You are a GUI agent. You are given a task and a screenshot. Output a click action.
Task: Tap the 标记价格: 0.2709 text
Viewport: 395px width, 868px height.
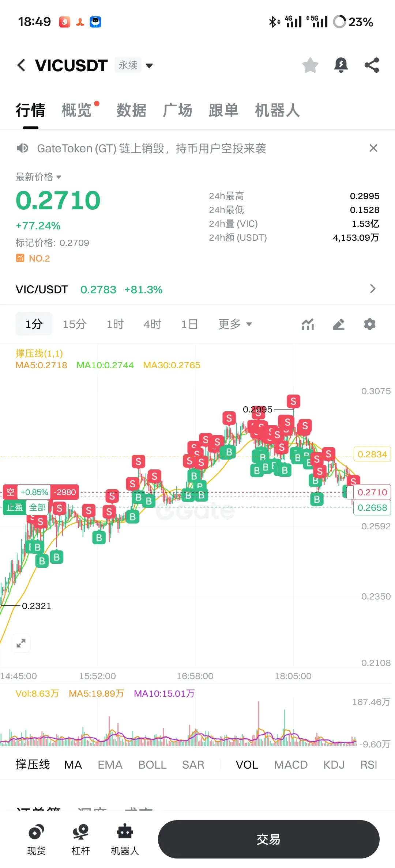52,243
